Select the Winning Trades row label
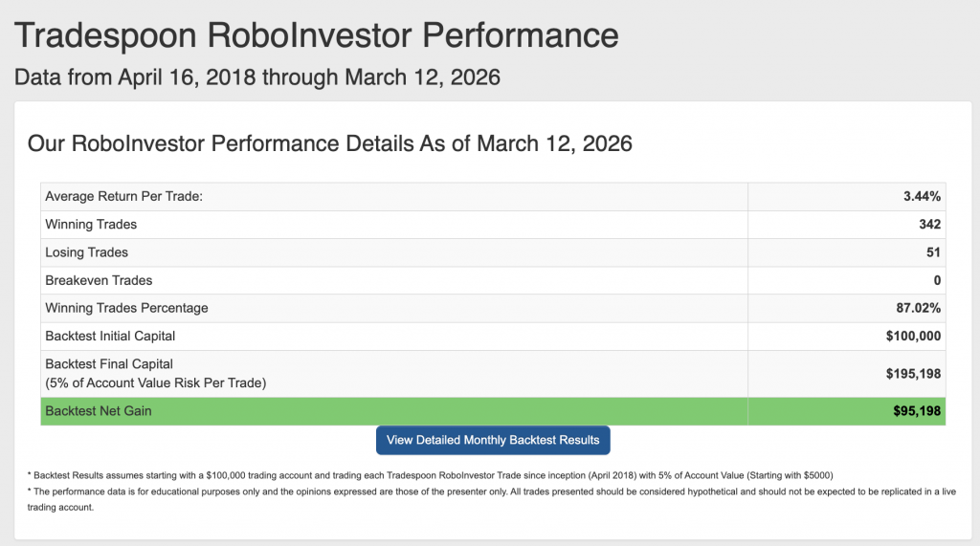 coord(91,225)
